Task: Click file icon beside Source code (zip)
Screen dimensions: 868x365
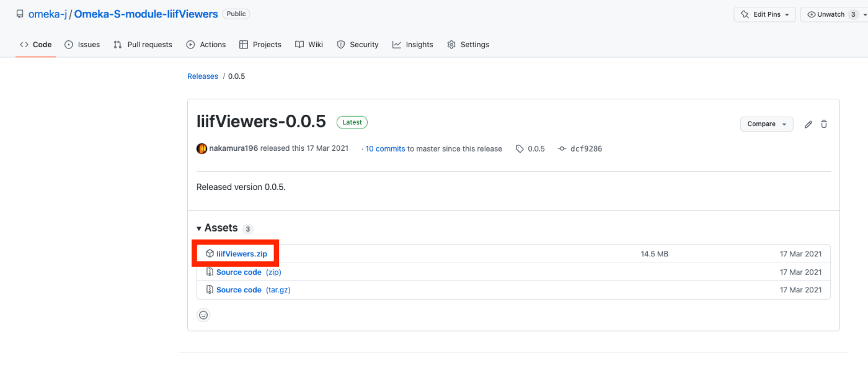Action: pyautogui.click(x=210, y=272)
